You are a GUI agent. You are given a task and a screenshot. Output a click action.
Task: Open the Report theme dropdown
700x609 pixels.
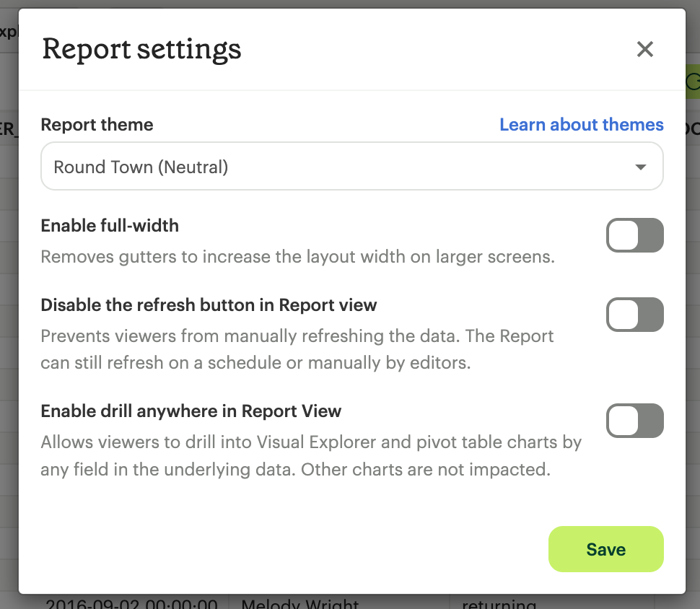pyautogui.click(x=351, y=166)
